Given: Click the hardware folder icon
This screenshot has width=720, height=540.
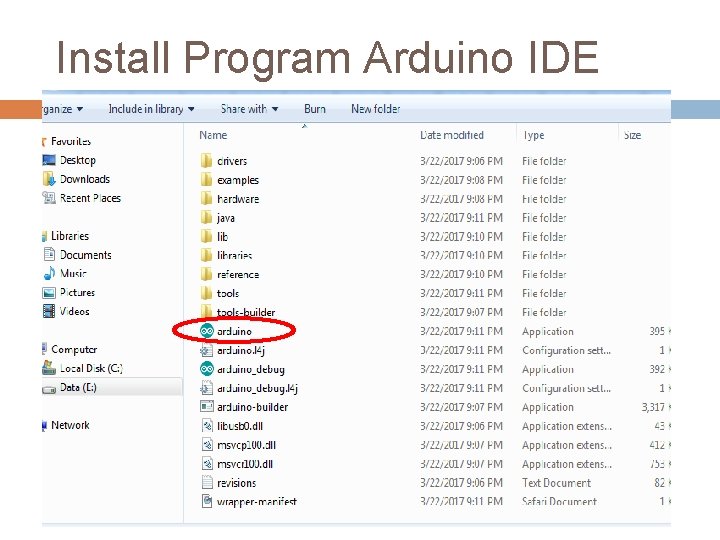Looking at the screenshot, I should [207, 198].
